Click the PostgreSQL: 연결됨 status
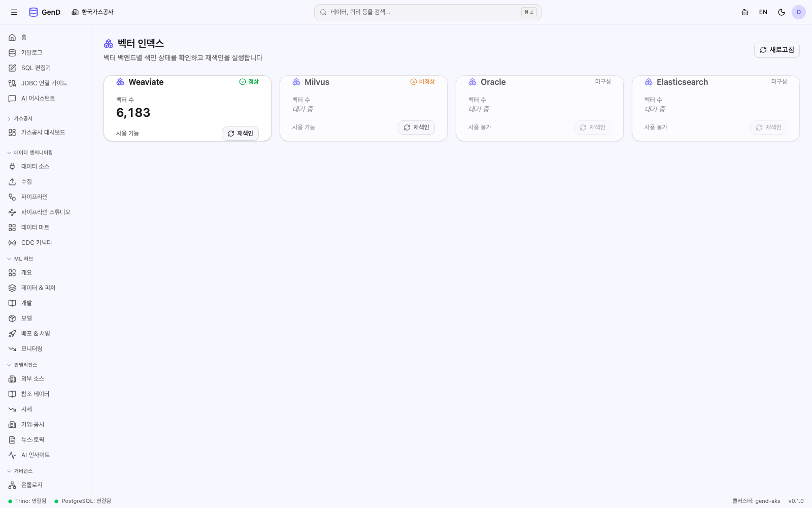 (83, 501)
